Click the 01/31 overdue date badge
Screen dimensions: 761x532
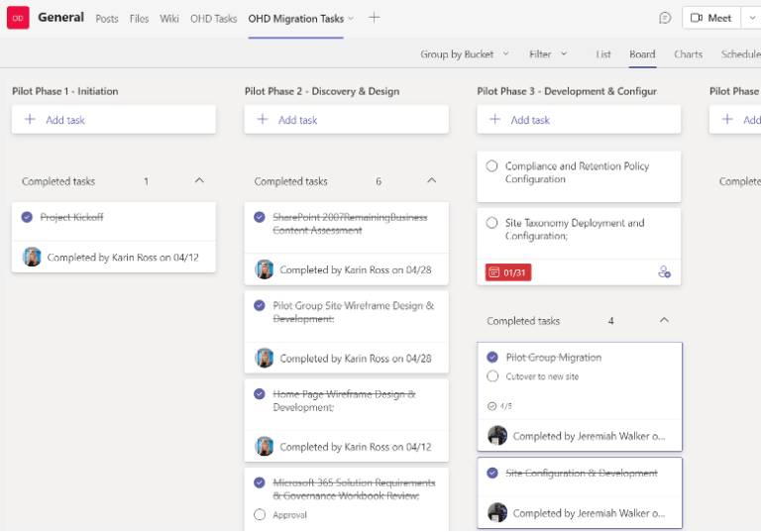(x=508, y=272)
